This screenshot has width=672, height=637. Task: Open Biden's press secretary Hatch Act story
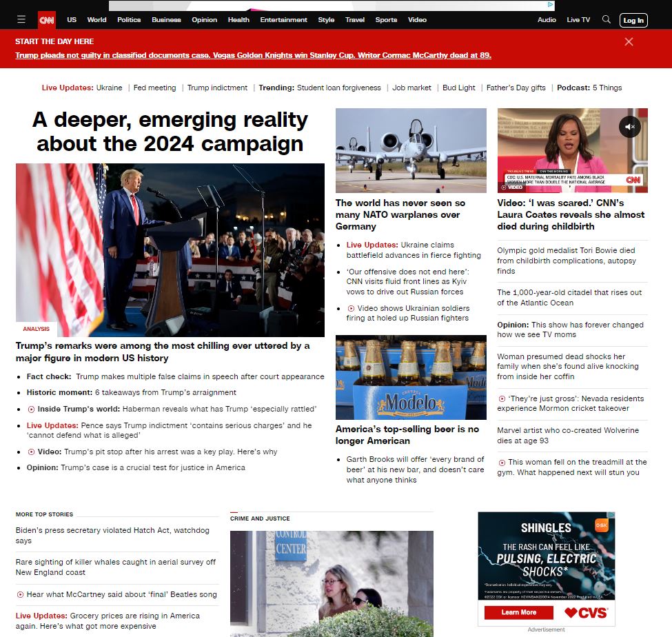(113, 536)
